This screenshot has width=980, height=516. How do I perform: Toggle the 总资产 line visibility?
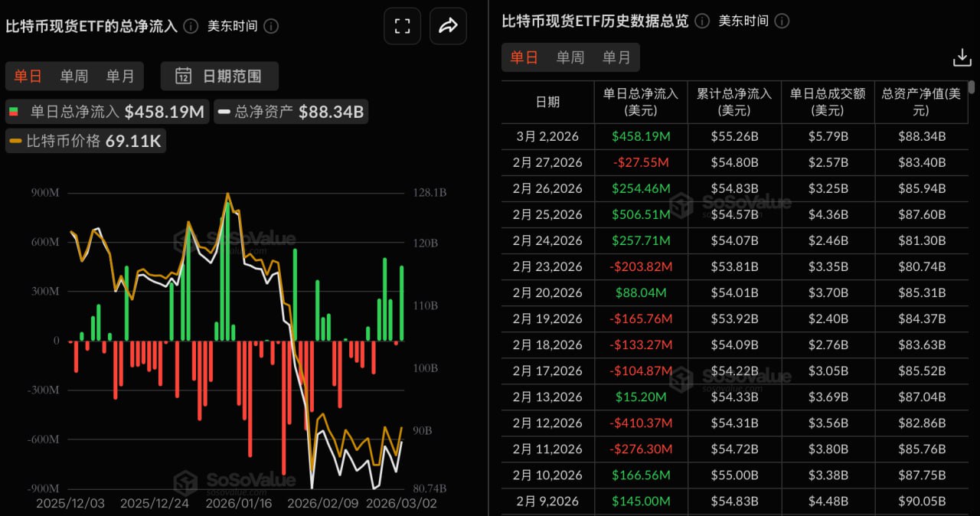[291, 112]
